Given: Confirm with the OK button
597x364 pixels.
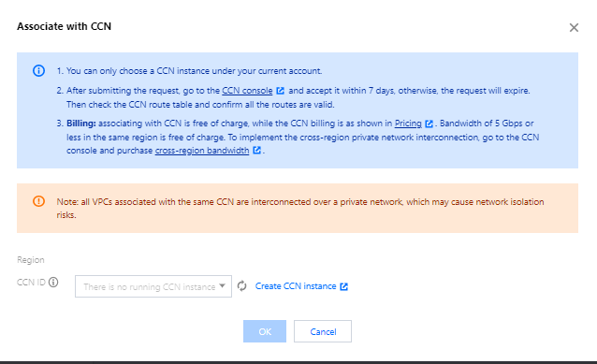Looking at the screenshot, I should point(265,331).
